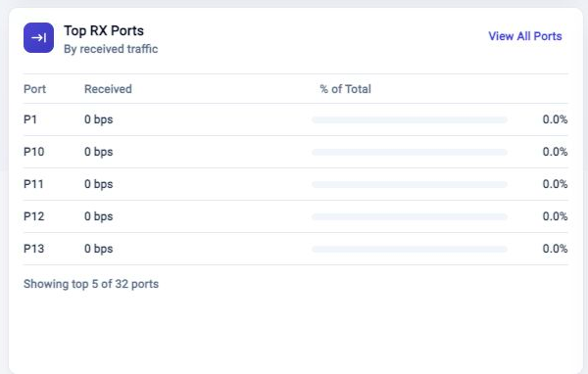This screenshot has height=374, width=588.
Task: Click the P1 percentage progress bar
Action: [410, 119]
